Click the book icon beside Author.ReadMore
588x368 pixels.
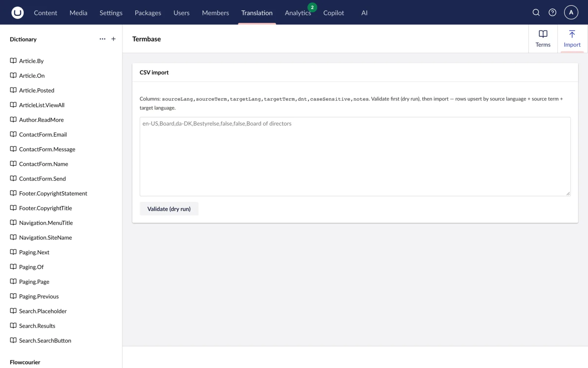pos(13,120)
